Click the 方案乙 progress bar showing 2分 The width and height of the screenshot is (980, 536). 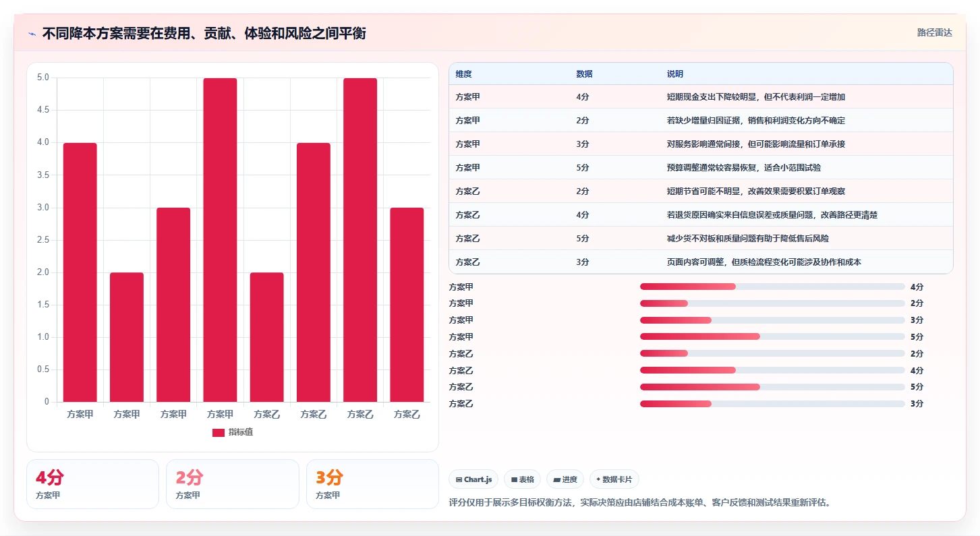(x=772, y=353)
